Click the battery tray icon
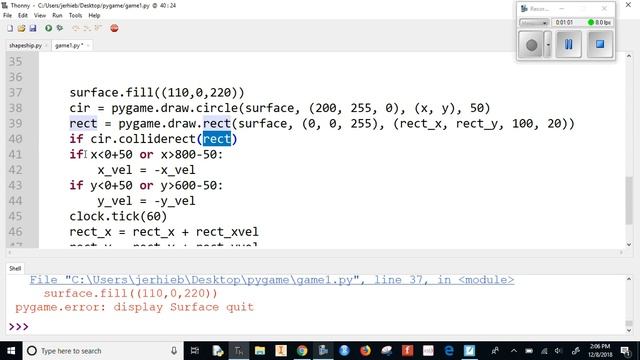Image resolution: width=640 pixels, height=360 pixels. pos(529,351)
